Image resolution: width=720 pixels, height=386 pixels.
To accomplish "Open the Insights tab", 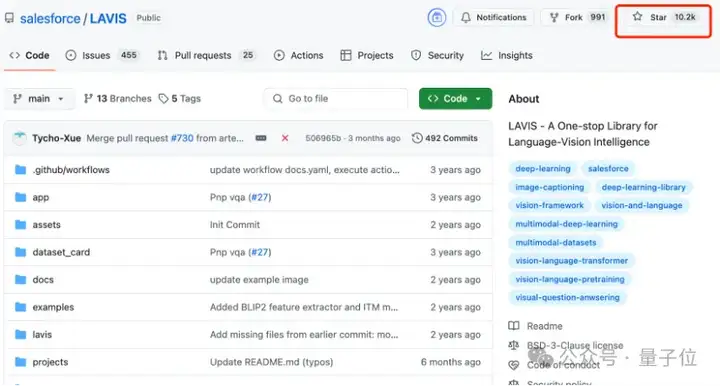I will tap(506, 56).
